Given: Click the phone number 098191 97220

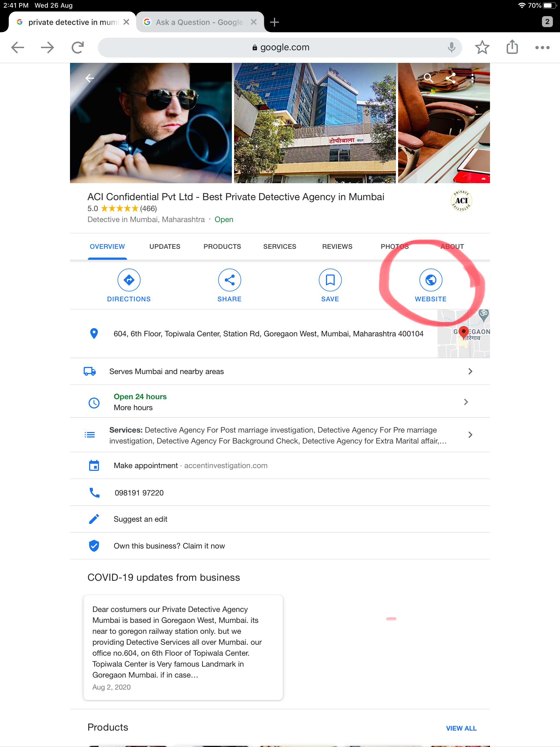Looking at the screenshot, I should [139, 492].
